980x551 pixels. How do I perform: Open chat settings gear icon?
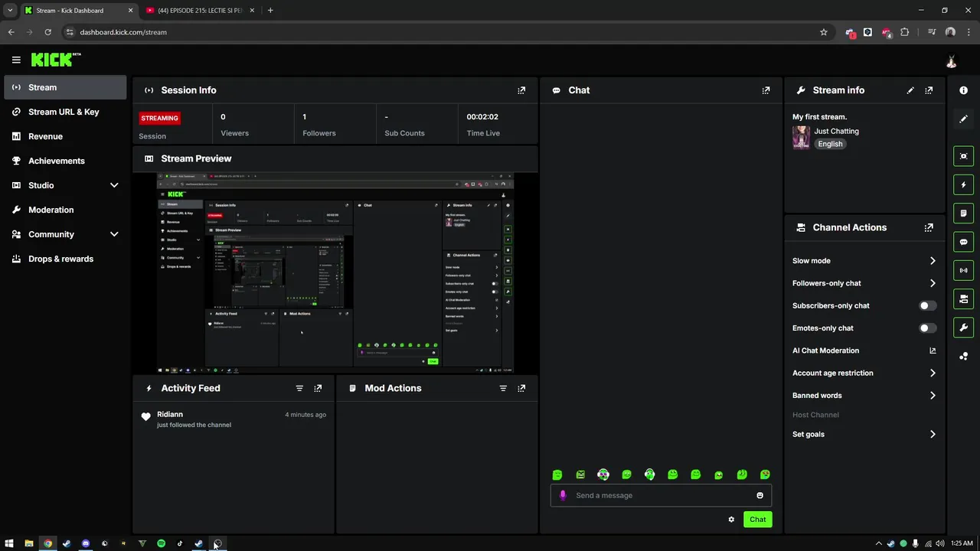tap(731, 520)
